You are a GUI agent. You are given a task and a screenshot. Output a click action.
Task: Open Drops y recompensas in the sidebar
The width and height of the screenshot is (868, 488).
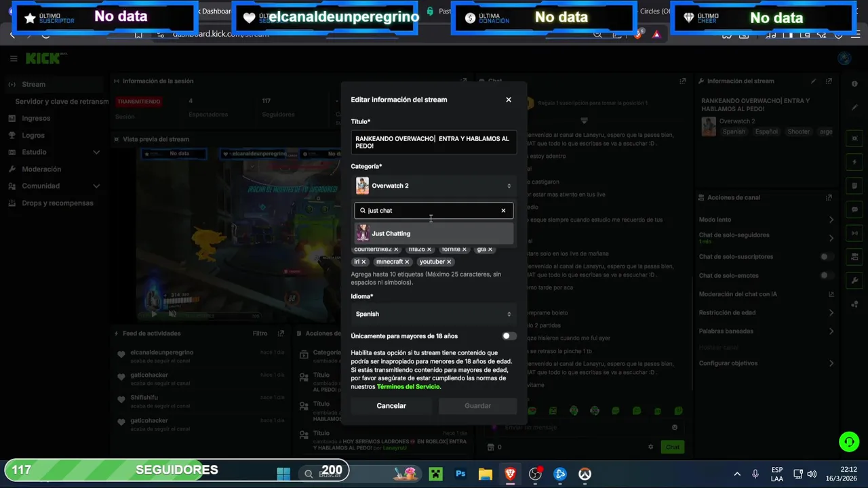tap(58, 203)
